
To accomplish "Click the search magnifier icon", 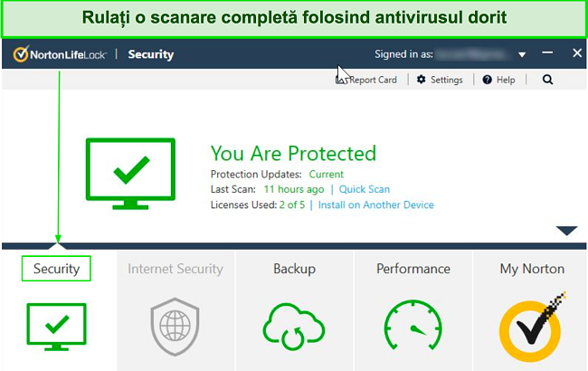I will [x=547, y=80].
